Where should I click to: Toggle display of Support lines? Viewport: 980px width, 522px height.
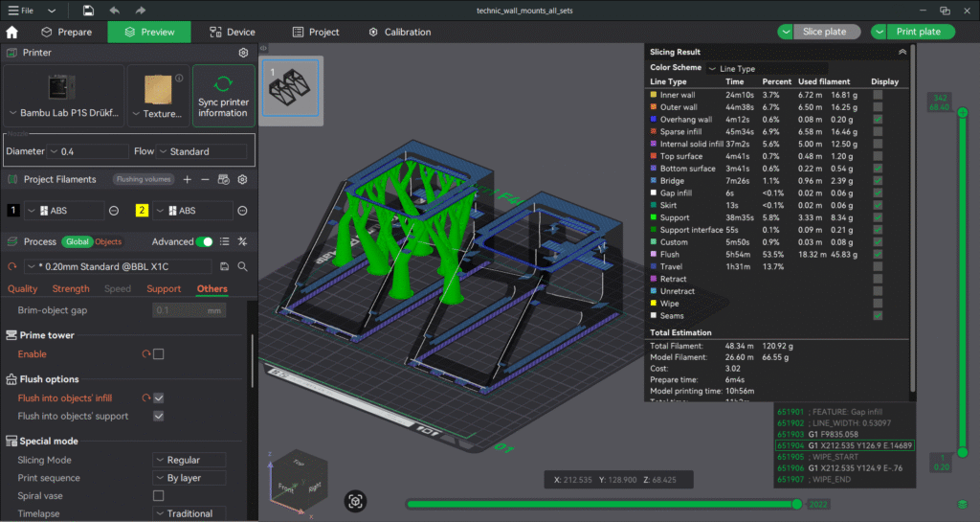pyautogui.click(x=879, y=217)
